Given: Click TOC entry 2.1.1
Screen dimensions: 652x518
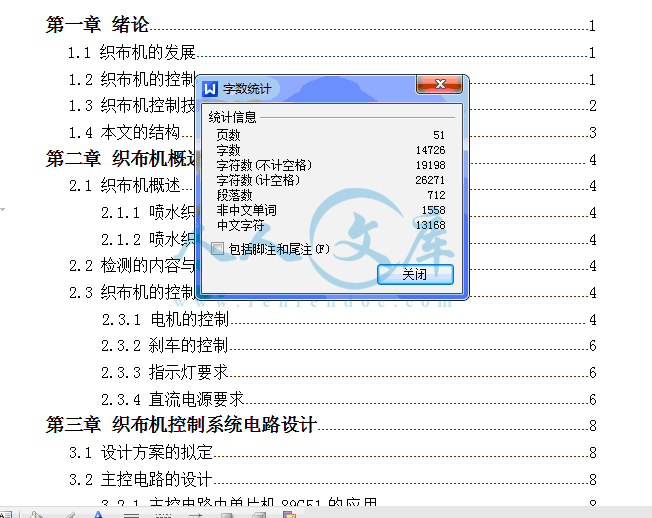Looking at the screenshot, I should click(x=148, y=212).
